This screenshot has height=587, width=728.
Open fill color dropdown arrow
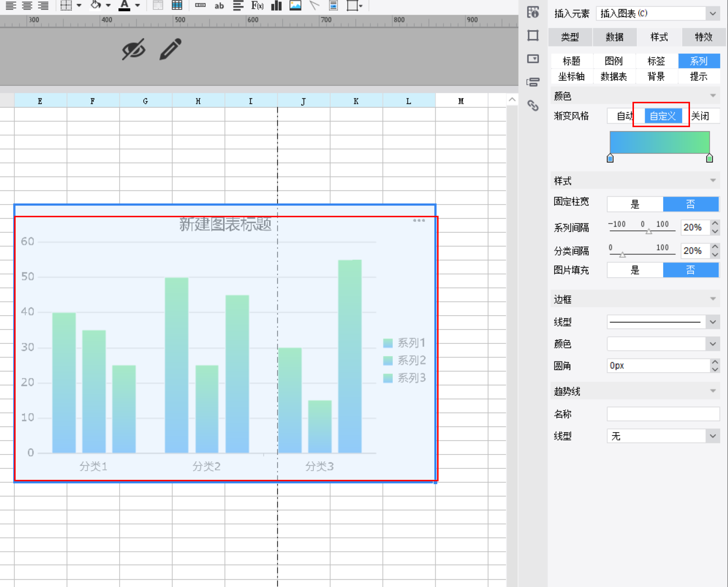(108, 6)
